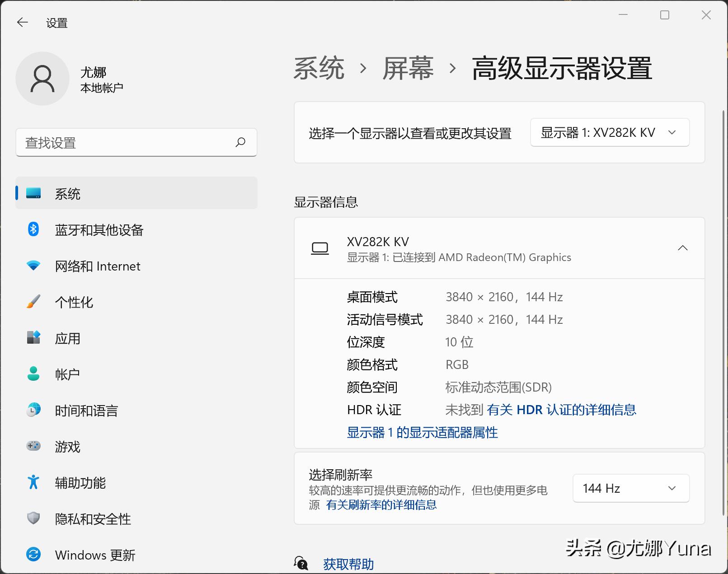
Task: Collapse the XV282K KV monitor info panel
Action: coord(683,248)
